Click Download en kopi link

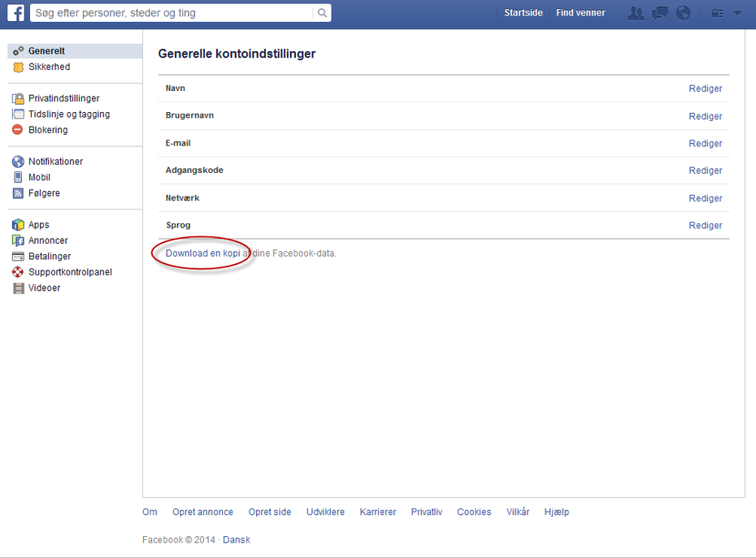pyautogui.click(x=202, y=253)
